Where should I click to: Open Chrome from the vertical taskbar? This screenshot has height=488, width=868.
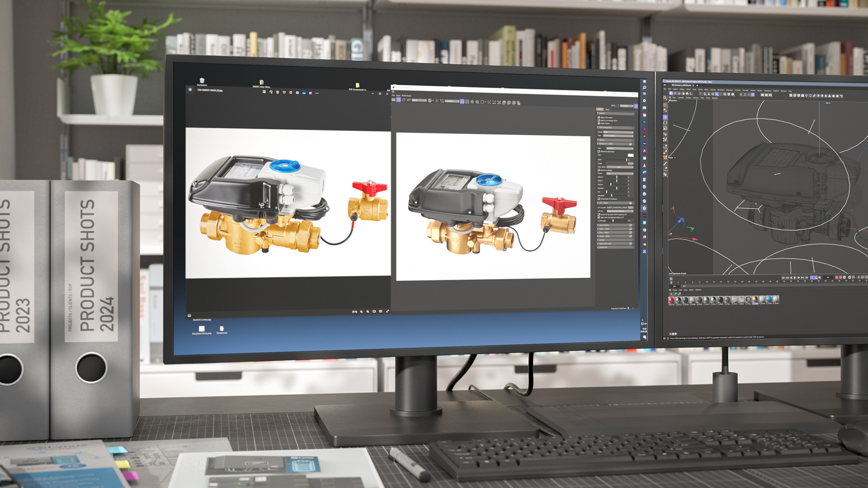pyautogui.click(x=644, y=230)
